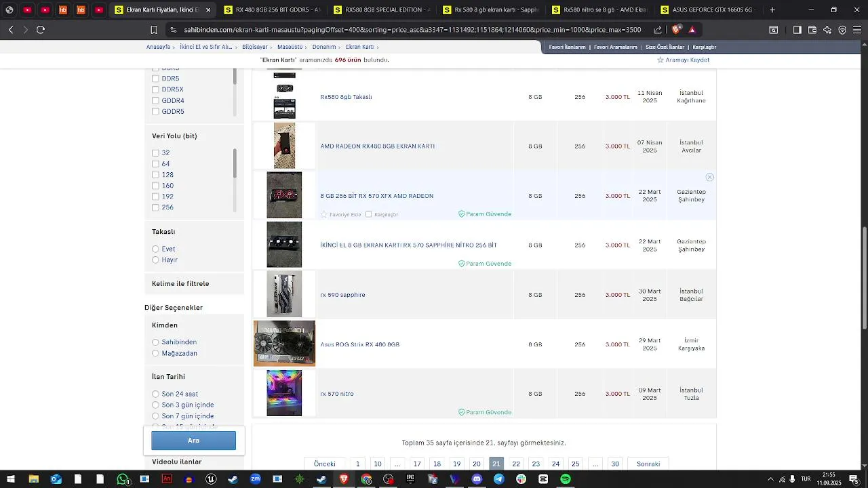Open Discord from the taskbar

pos(477,479)
